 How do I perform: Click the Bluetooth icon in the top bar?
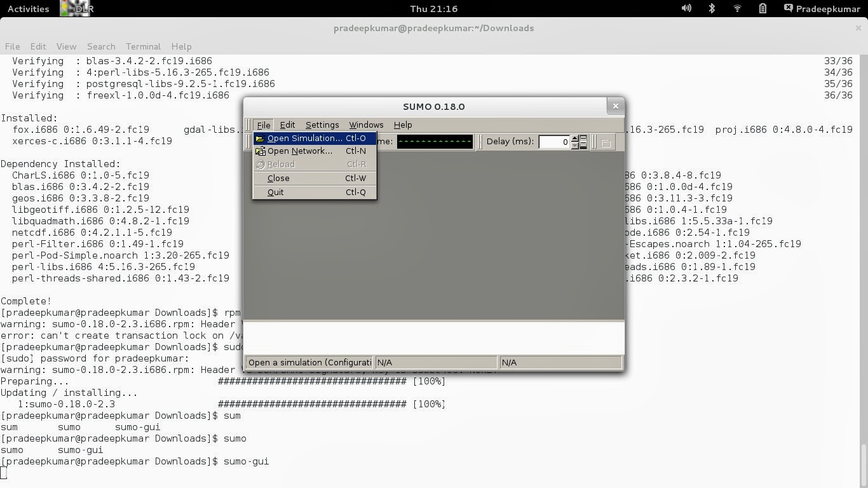tap(711, 8)
